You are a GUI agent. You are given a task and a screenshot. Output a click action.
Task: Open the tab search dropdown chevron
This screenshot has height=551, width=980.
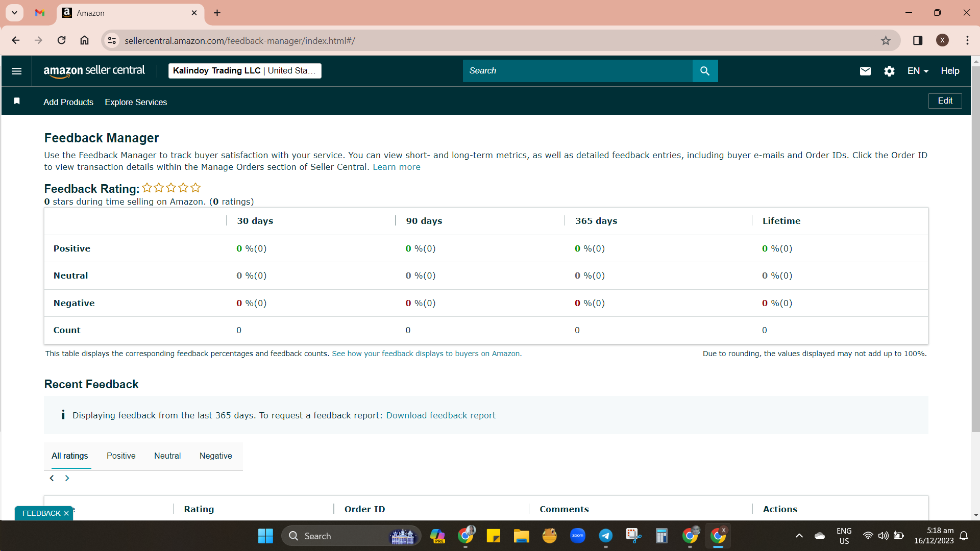pyautogui.click(x=14, y=13)
